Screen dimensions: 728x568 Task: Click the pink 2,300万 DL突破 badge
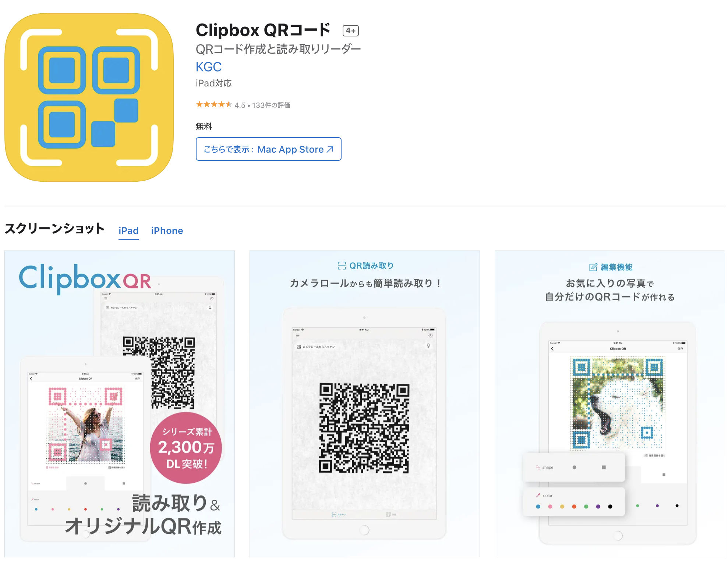coord(186,448)
